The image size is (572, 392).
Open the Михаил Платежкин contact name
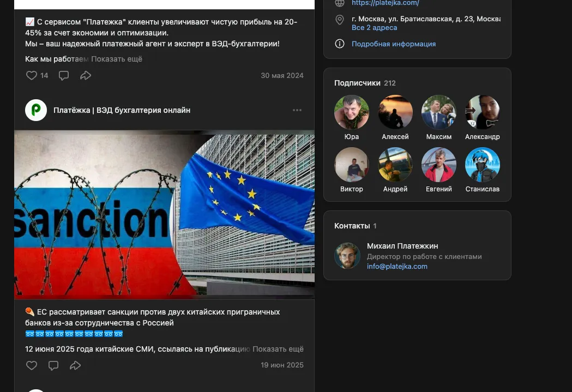[402, 246]
